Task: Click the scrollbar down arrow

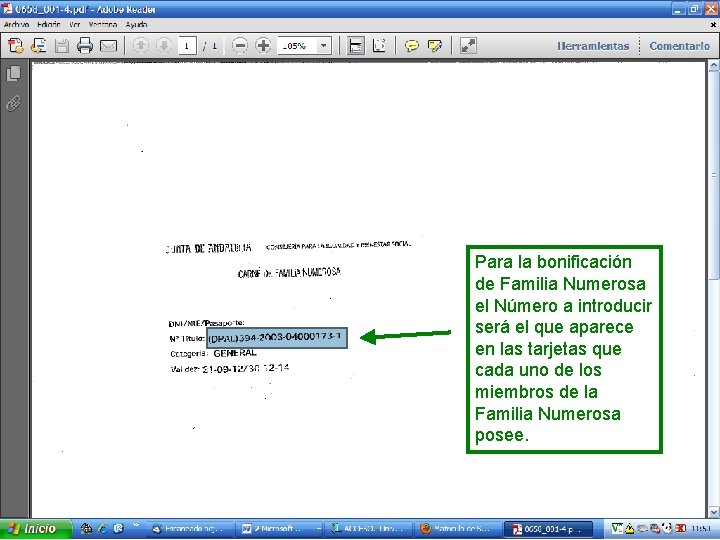Action: (x=714, y=512)
